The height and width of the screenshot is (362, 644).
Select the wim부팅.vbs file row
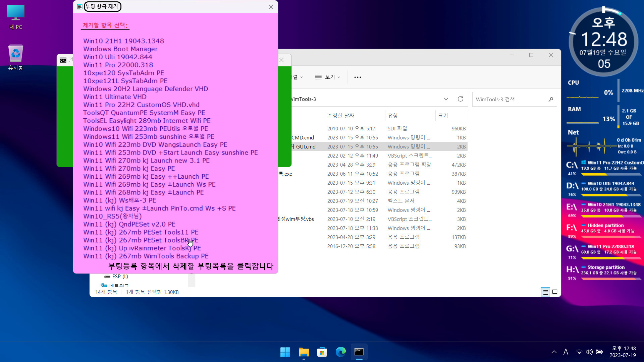click(x=373, y=219)
